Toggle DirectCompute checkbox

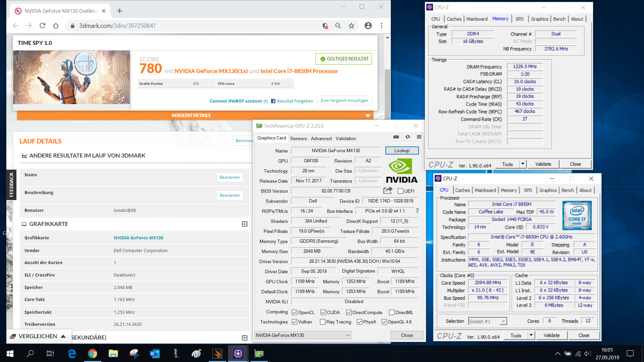(x=349, y=312)
